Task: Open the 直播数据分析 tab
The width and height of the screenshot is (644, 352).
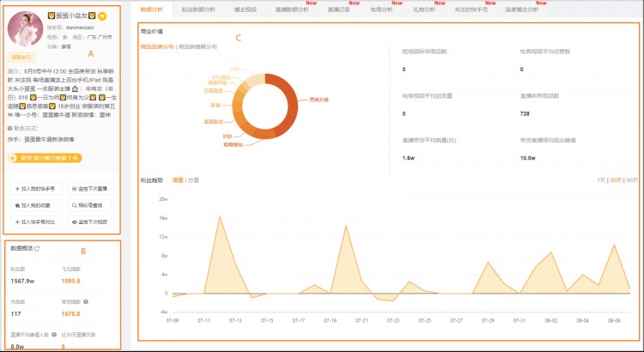Action: pos(293,9)
